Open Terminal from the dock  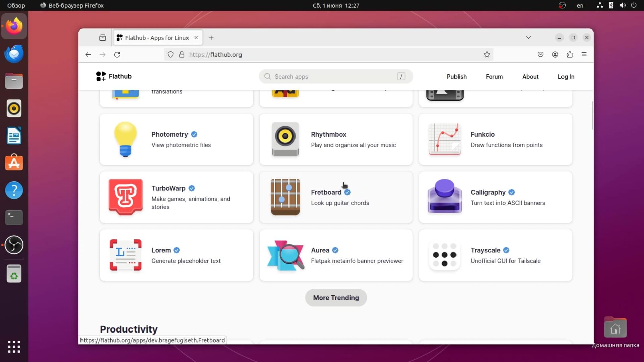[14, 218]
